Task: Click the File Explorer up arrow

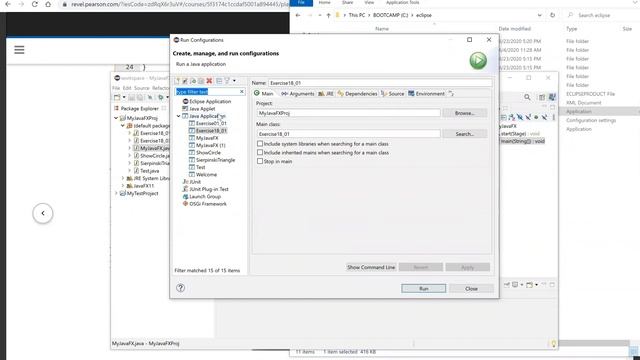Action: (x=329, y=15)
